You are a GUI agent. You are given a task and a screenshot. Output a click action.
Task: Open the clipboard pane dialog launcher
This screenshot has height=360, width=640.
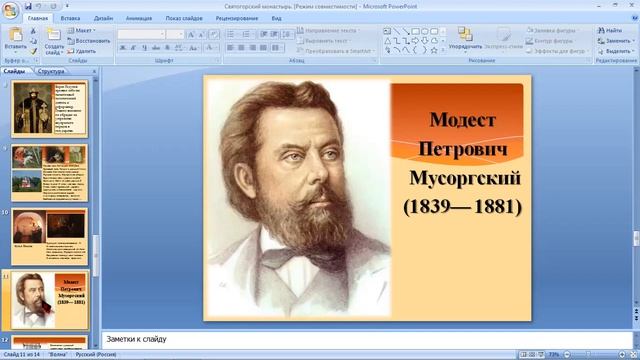36,60
